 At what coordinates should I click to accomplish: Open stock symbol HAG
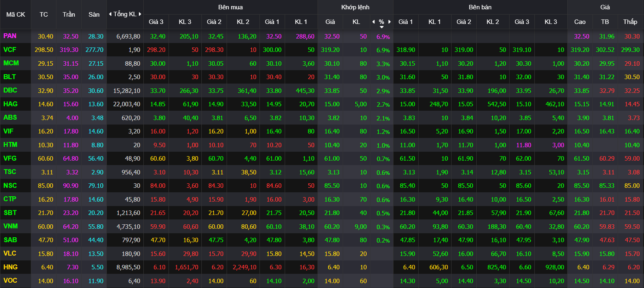click(10, 104)
